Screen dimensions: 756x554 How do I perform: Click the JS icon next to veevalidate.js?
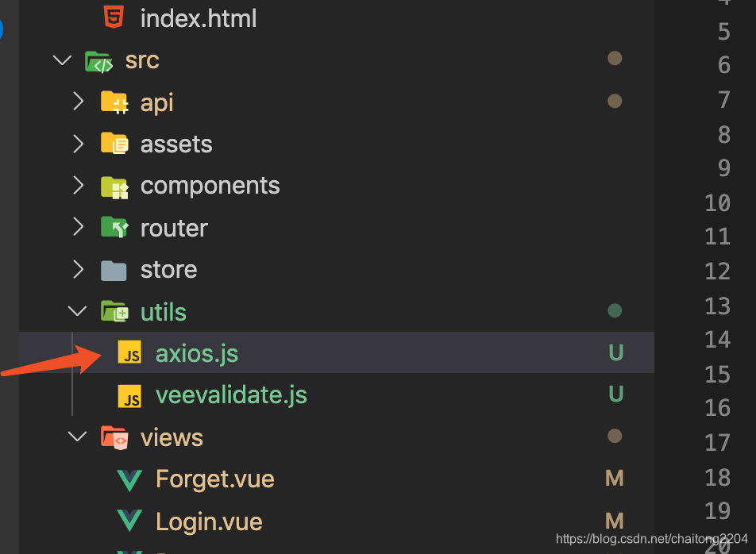click(131, 394)
